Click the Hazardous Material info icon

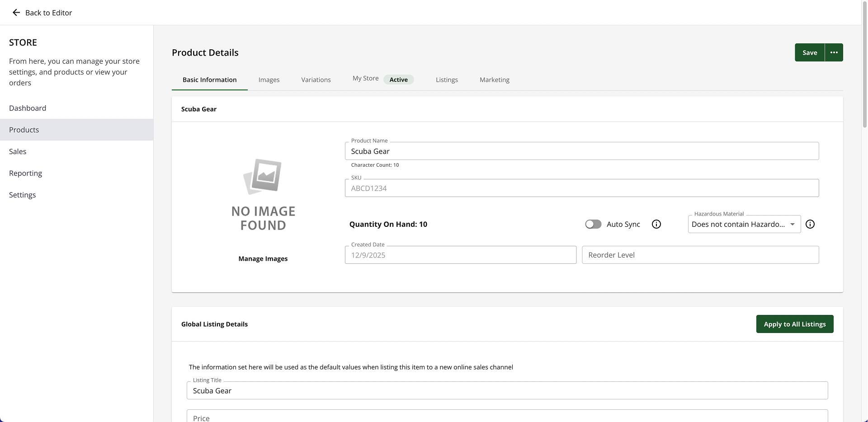(810, 224)
